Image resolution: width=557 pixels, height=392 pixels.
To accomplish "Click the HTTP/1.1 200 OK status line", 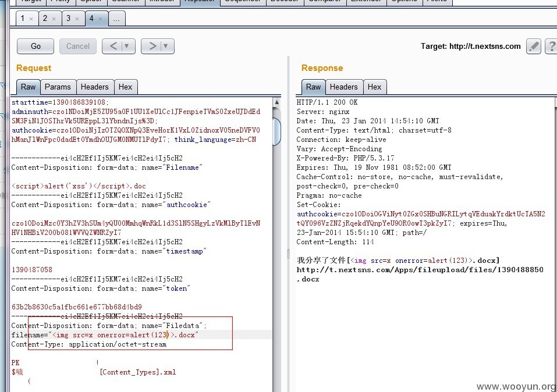I will pos(327,102).
